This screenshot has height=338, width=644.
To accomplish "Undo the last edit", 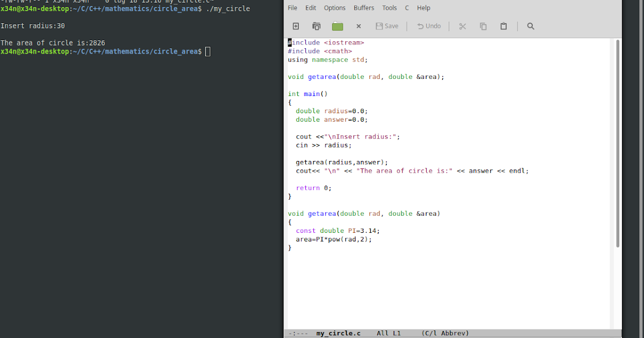I will [429, 26].
